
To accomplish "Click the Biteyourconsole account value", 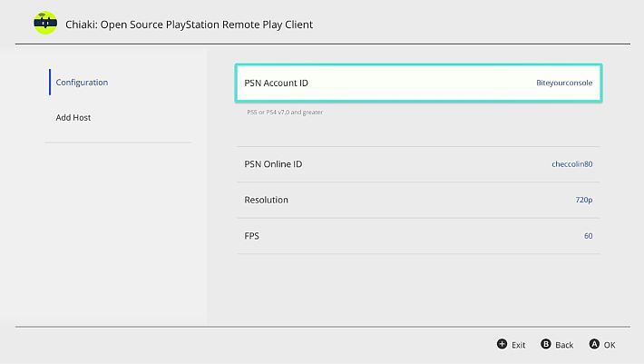I will click(564, 83).
